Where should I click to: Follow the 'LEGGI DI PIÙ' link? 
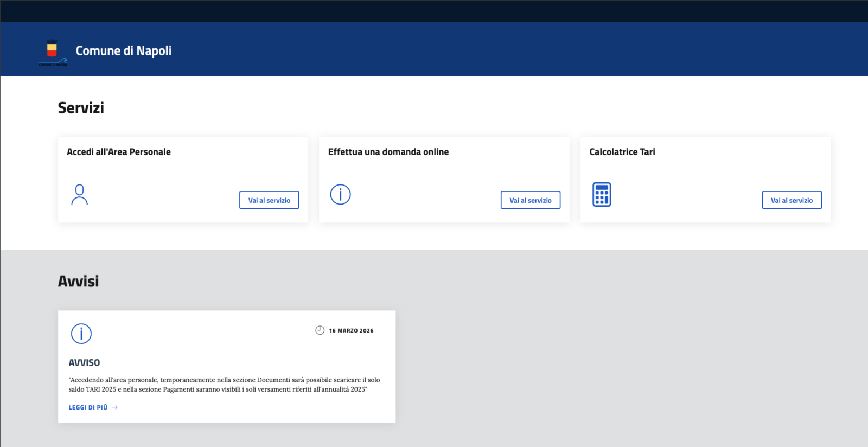point(88,407)
